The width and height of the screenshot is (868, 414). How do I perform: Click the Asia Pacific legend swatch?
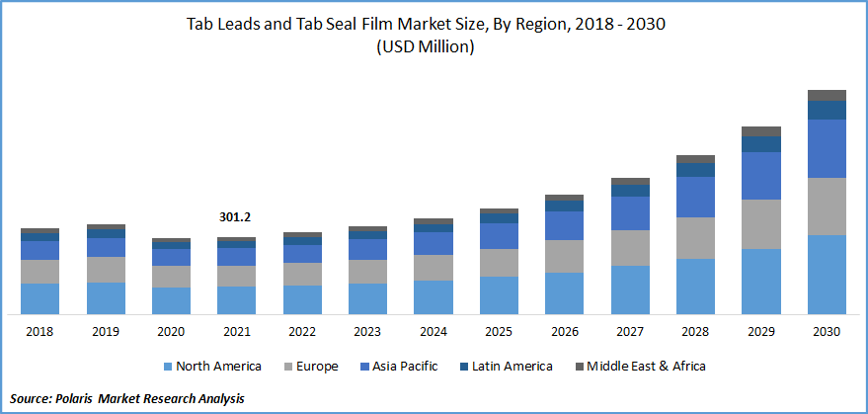pyautogui.click(x=364, y=367)
